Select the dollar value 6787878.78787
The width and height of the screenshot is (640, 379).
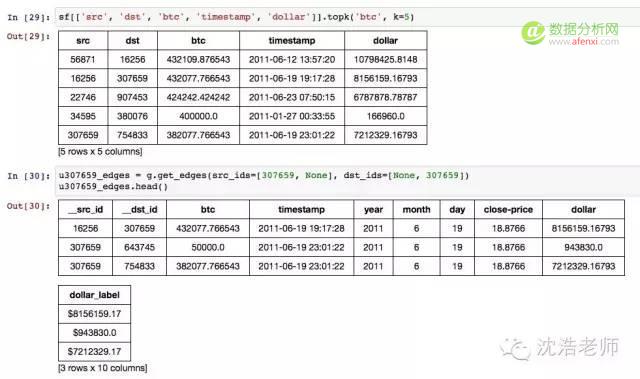tap(385, 98)
